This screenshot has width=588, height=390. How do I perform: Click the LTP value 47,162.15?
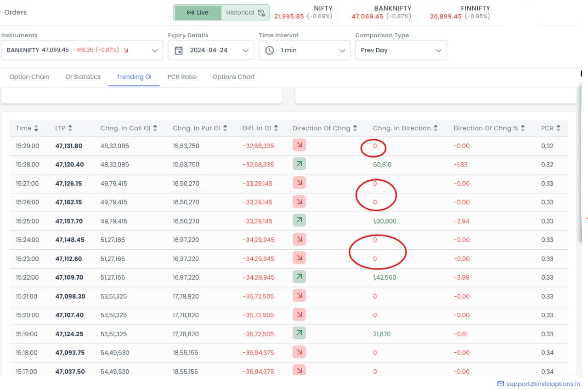[x=69, y=202]
